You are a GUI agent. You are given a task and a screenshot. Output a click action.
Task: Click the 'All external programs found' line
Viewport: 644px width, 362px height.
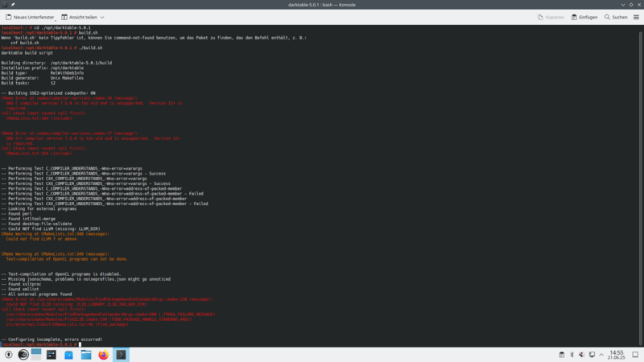tap(36, 294)
